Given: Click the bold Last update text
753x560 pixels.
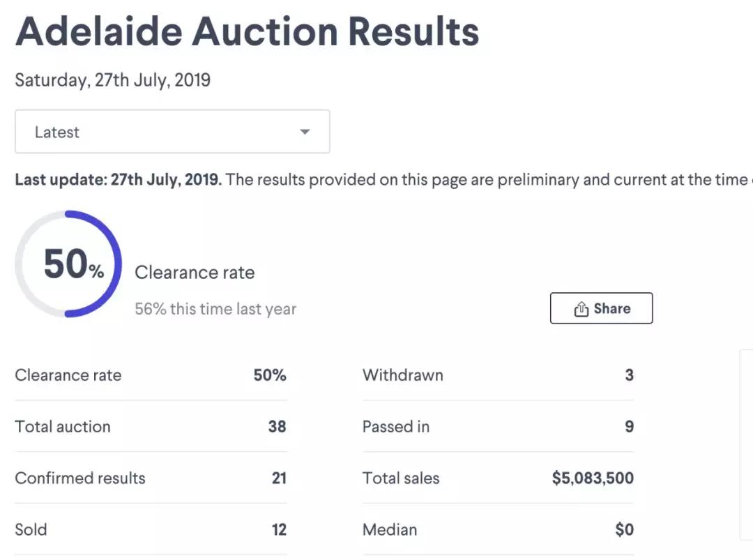Looking at the screenshot, I should [x=118, y=180].
